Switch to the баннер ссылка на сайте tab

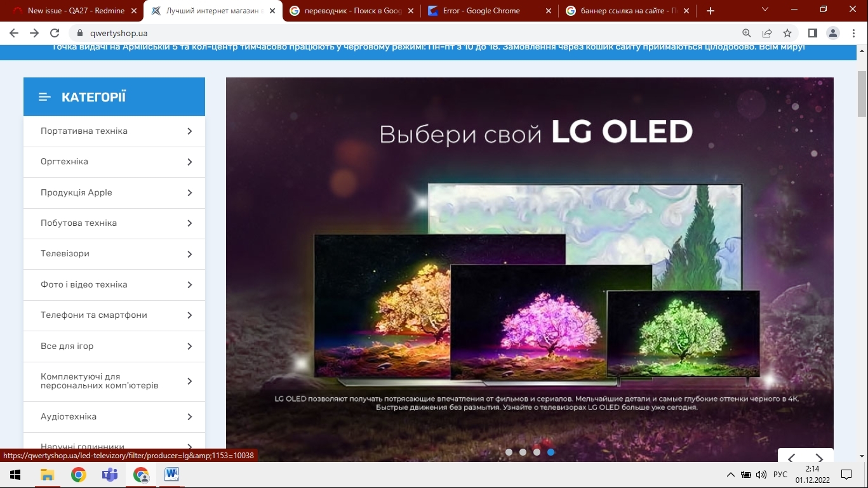(627, 11)
